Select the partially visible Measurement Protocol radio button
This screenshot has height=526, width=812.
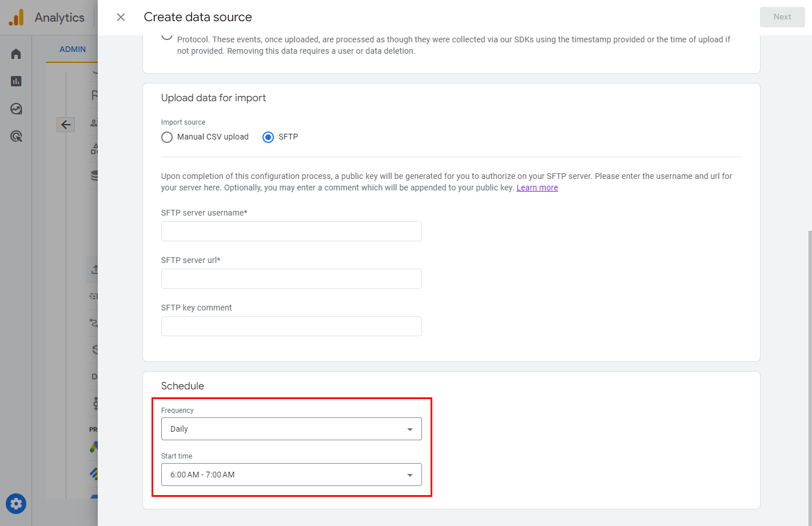tap(167, 36)
